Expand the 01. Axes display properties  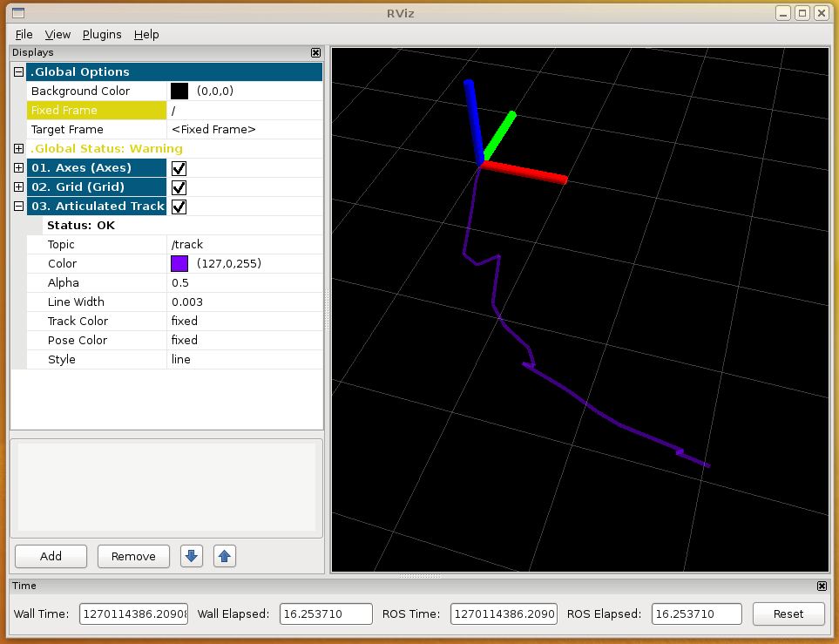point(18,168)
